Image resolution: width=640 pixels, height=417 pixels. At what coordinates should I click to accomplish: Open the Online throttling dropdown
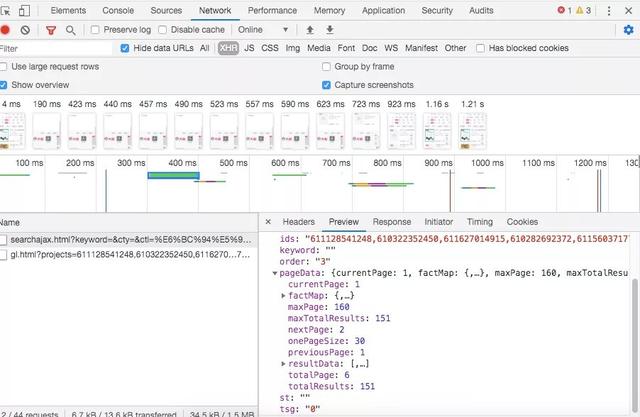click(263, 30)
